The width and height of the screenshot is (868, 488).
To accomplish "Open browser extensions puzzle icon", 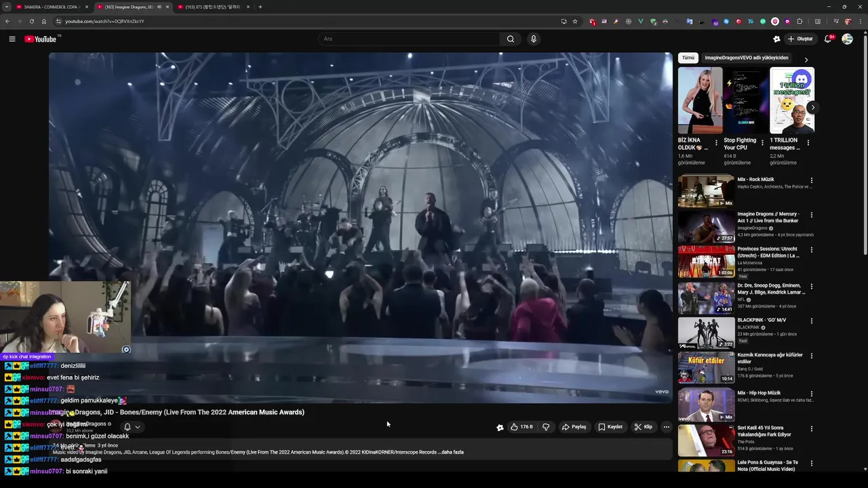I will (x=800, y=21).
